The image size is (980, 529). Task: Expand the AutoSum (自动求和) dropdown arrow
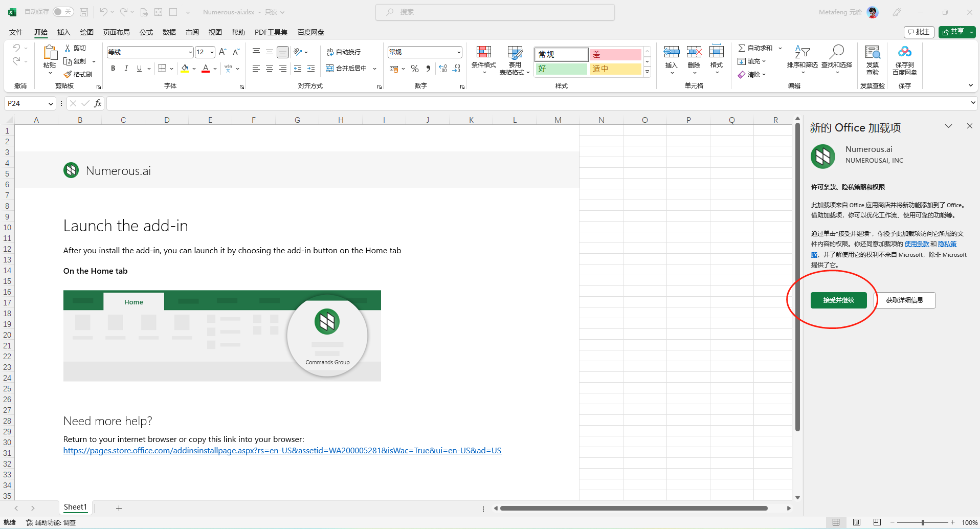pos(780,48)
